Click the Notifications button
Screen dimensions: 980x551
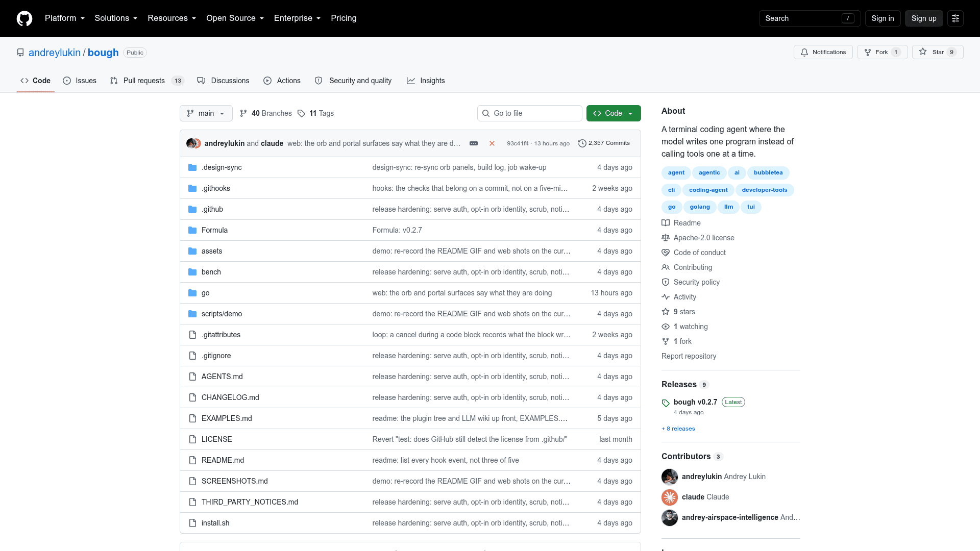coord(823,52)
